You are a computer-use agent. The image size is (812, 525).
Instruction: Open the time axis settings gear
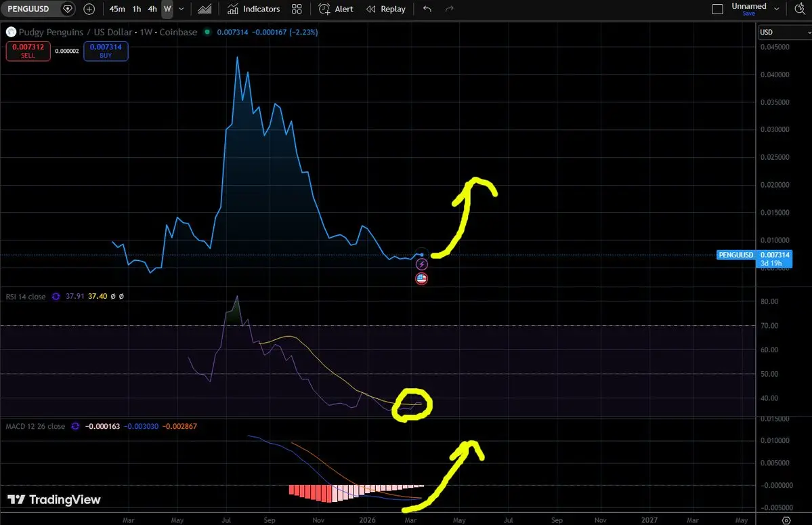tap(786, 520)
